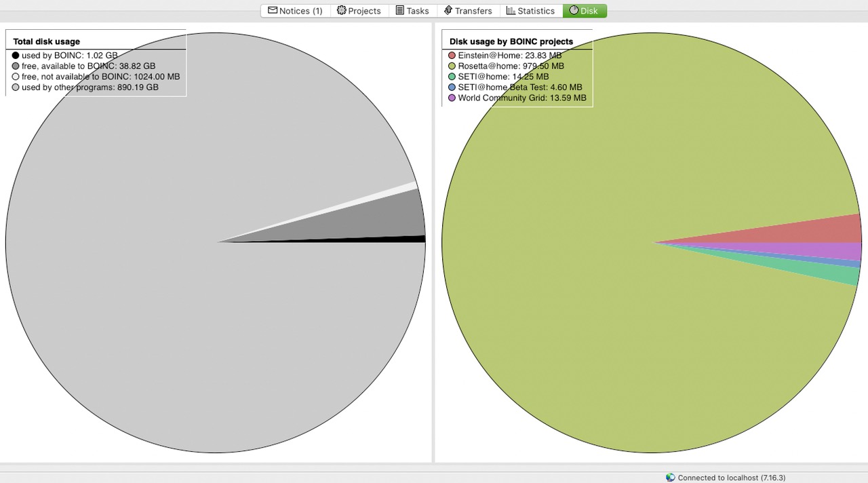Click the purple World Community Grid legend dot
868x483 pixels.
[x=451, y=98]
